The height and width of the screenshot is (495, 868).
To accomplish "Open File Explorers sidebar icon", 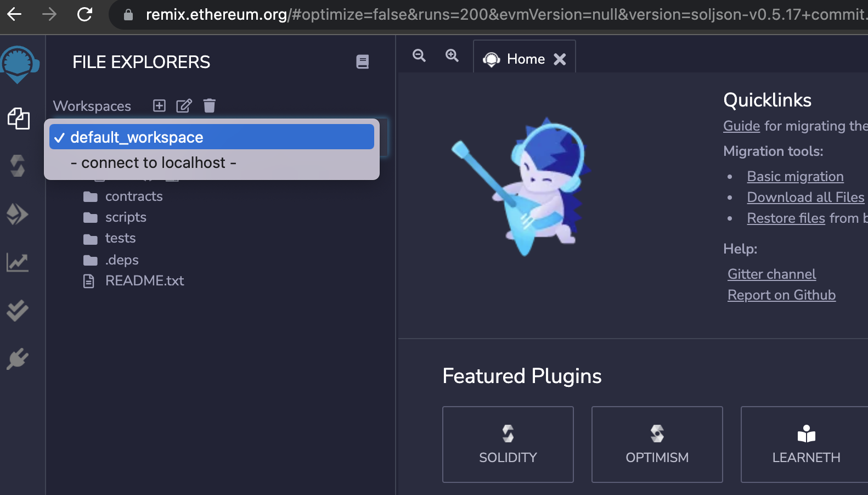I will [x=18, y=119].
